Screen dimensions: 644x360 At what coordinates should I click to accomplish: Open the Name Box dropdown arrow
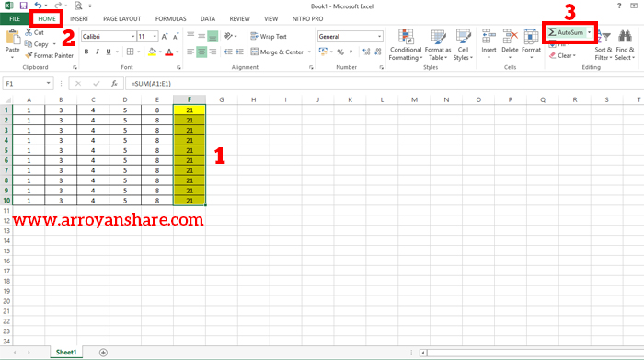(x=48, y=84)
